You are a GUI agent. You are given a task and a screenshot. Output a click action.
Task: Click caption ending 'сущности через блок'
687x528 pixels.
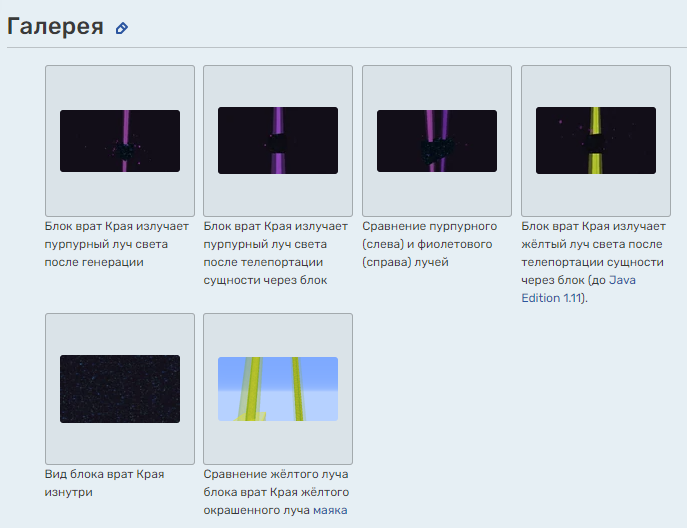[276, 253]
